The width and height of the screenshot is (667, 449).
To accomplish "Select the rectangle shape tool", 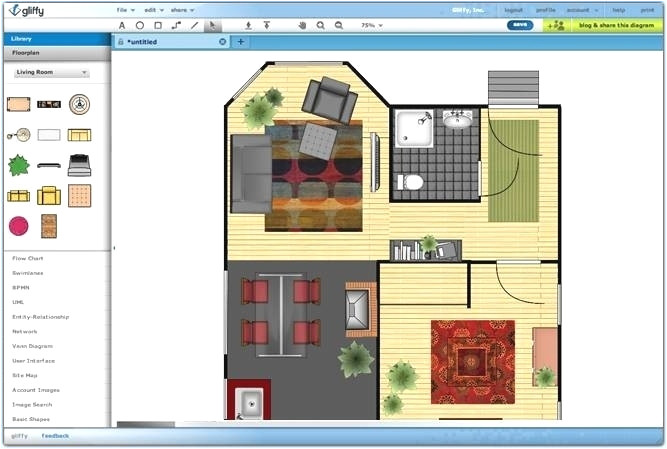I will click(158, 25).
